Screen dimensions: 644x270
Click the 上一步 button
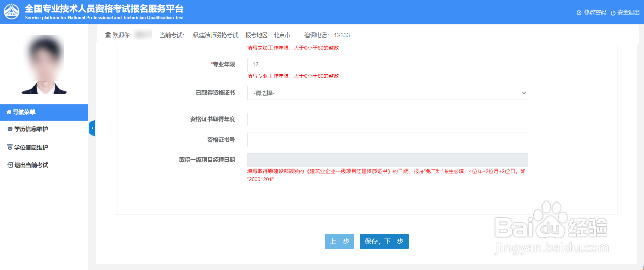340,242
